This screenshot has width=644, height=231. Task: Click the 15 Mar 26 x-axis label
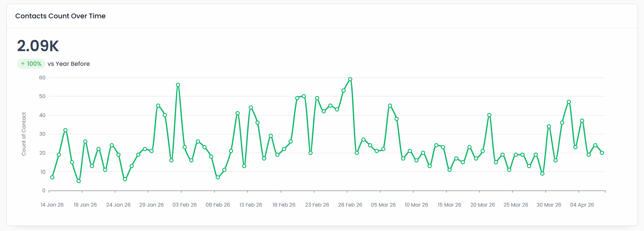point(449,205)
